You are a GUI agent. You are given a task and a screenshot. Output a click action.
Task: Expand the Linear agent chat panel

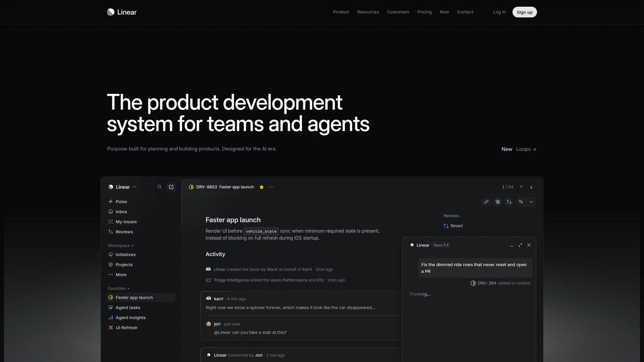pos(520,245)
